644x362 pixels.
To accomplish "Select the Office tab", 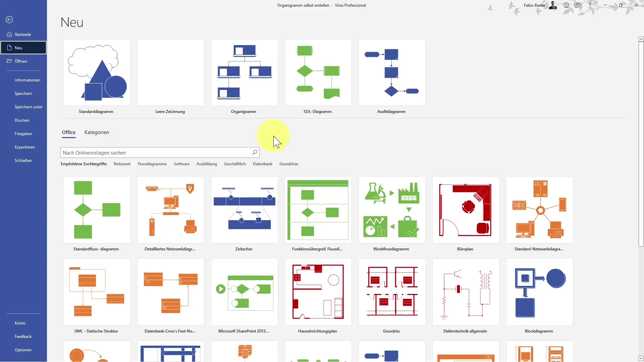I will pyautogui.click(x=68, y=132).
